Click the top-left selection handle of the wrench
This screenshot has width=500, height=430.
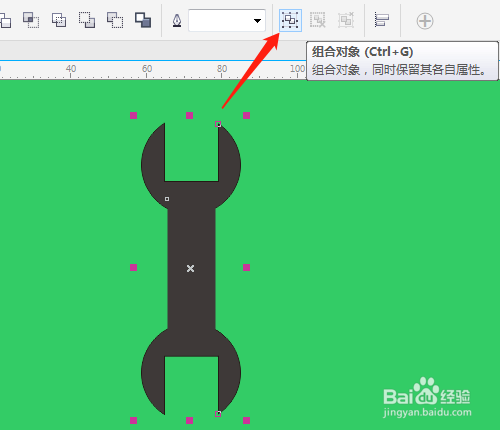pyautogui.click(x=134, y=116)
